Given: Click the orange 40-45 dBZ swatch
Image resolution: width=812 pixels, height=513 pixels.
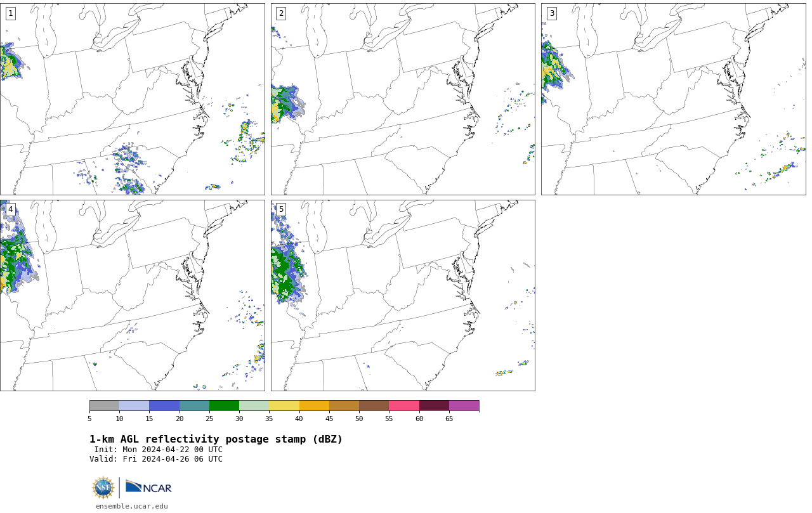Looking at the screenshot, I should tap(314, 406).
